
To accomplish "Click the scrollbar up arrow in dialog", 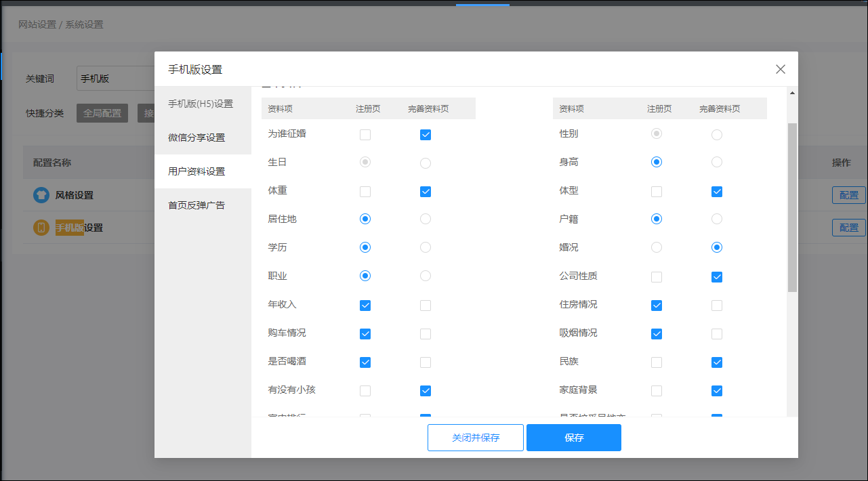I will (792, 93).
